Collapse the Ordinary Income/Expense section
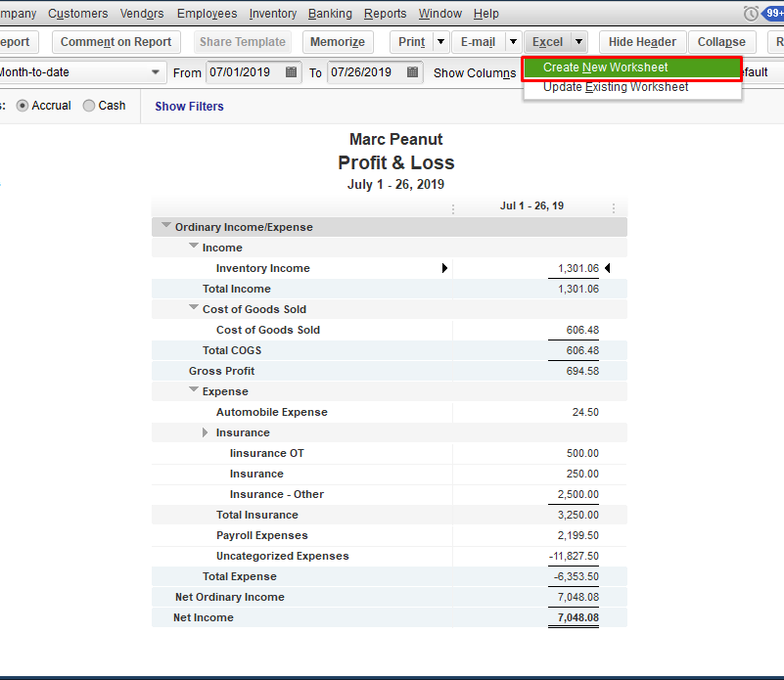This screenshot has width=784, height=680. 166,225
